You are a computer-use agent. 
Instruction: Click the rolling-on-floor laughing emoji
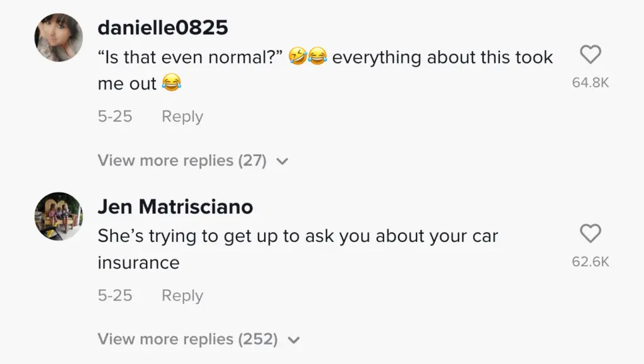299,58
